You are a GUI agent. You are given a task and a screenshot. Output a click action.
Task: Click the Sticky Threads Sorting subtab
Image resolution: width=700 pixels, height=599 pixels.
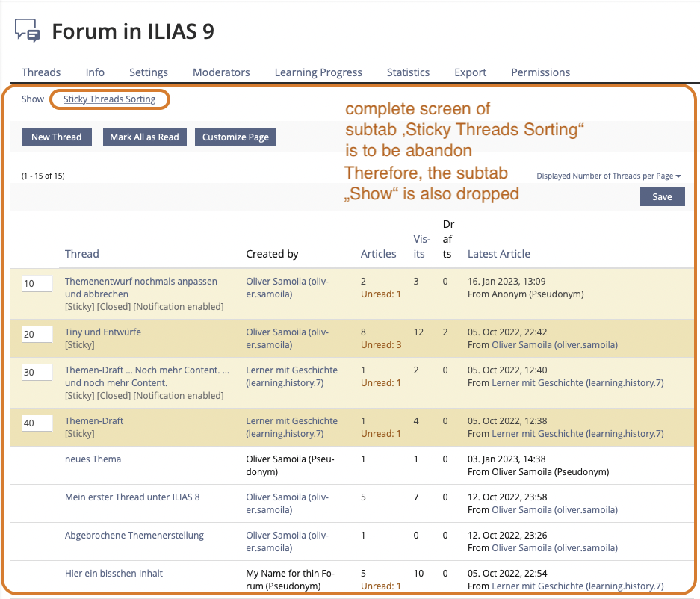tap(109, 99)
